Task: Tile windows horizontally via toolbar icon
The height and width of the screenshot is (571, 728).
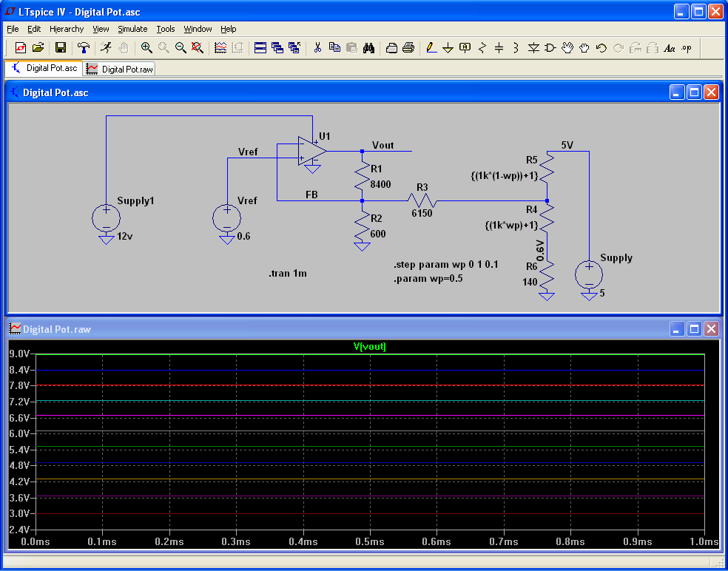Action: coord(260,47)
